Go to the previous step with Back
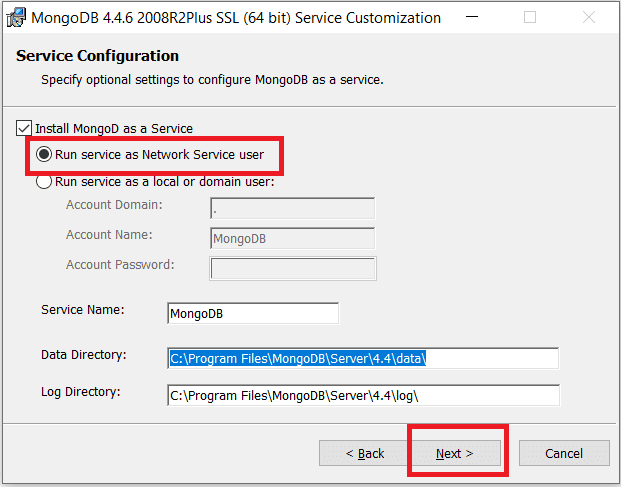The image size is (621, 487). [365, 453]
